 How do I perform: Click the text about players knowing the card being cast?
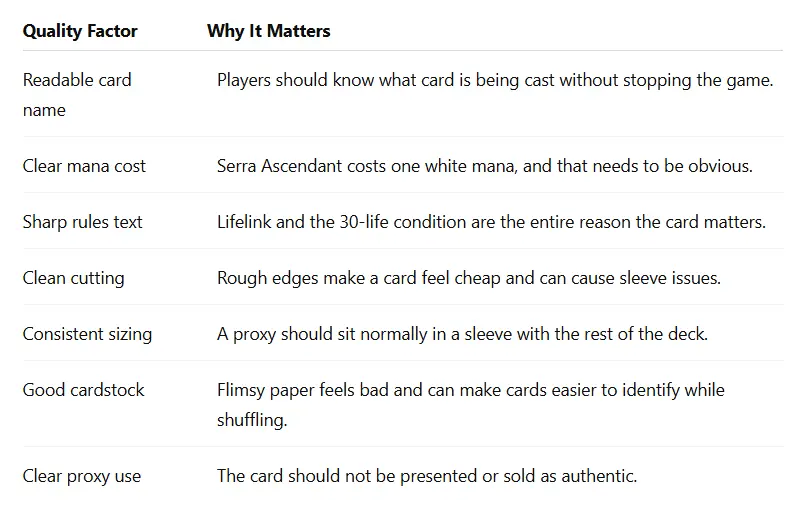click(495, 80)
